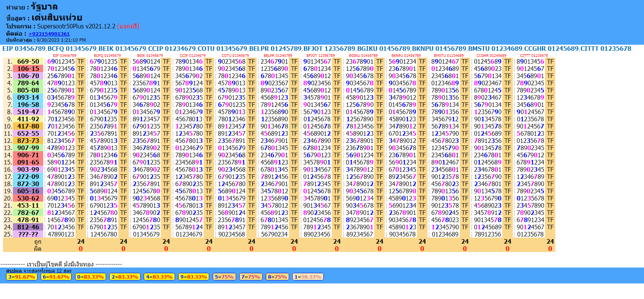Click the 3=91.67% summary badge
644x299 pixels.
22,277
